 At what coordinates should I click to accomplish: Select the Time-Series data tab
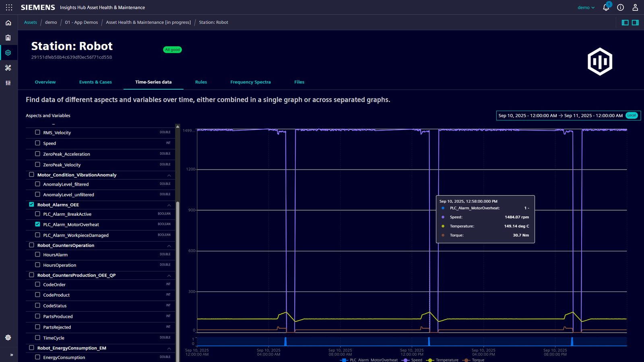pos(153,82)
